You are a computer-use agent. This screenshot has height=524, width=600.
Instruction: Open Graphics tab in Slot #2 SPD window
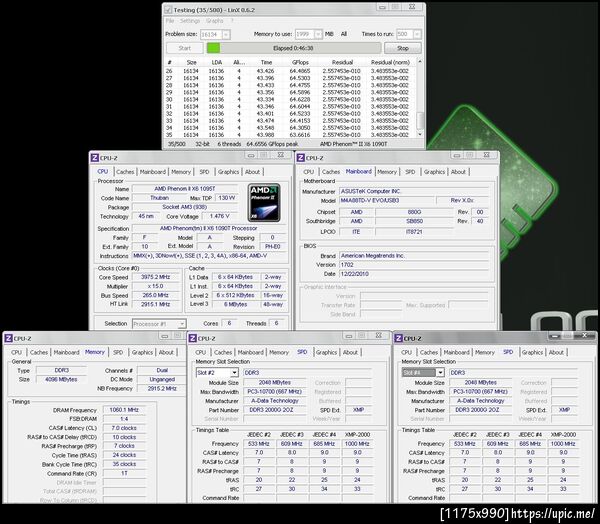pyautogui.click(x=326, y=353)
